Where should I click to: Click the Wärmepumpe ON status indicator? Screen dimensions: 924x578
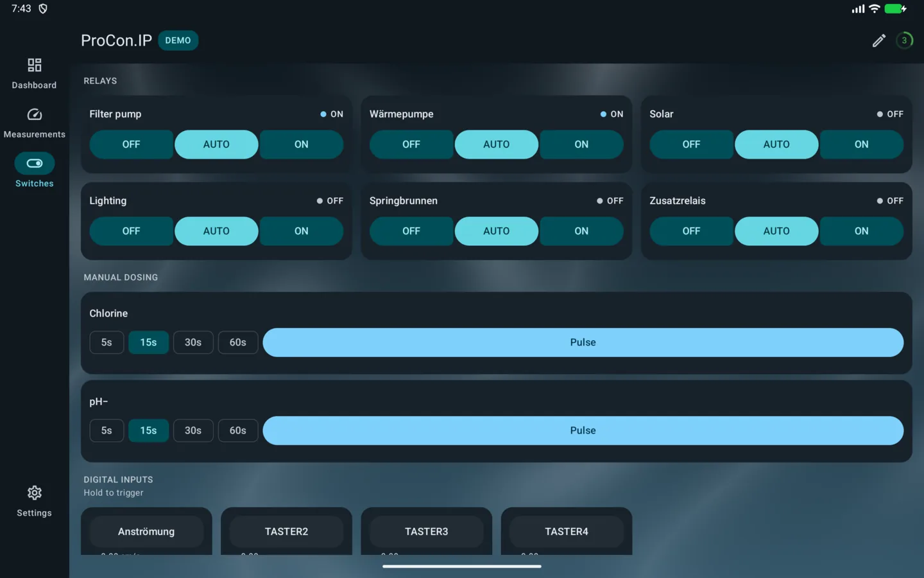click(x=612, y=114)
